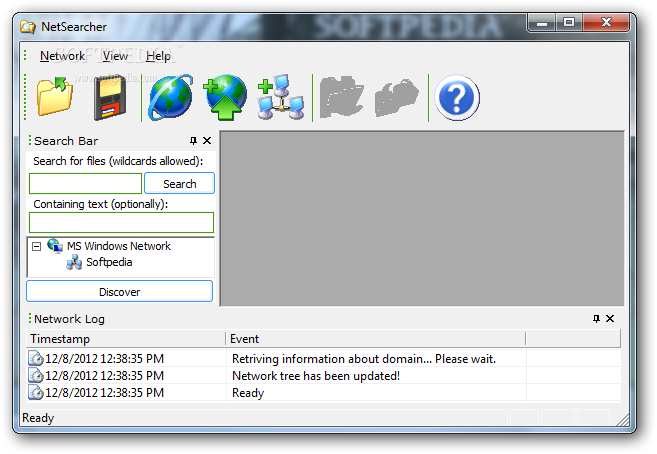The width and height of the screenshot is (657, 454).
Task: Open the View menu
Action: (x=115, y=56)
